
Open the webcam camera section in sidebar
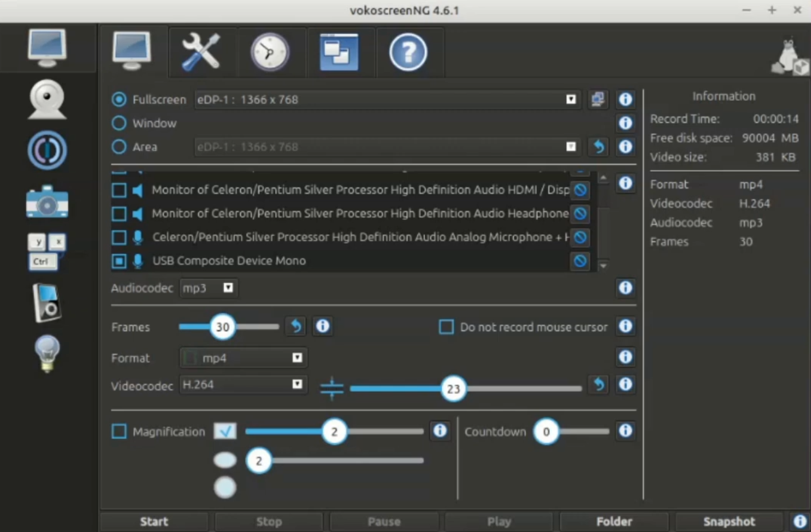47,99
